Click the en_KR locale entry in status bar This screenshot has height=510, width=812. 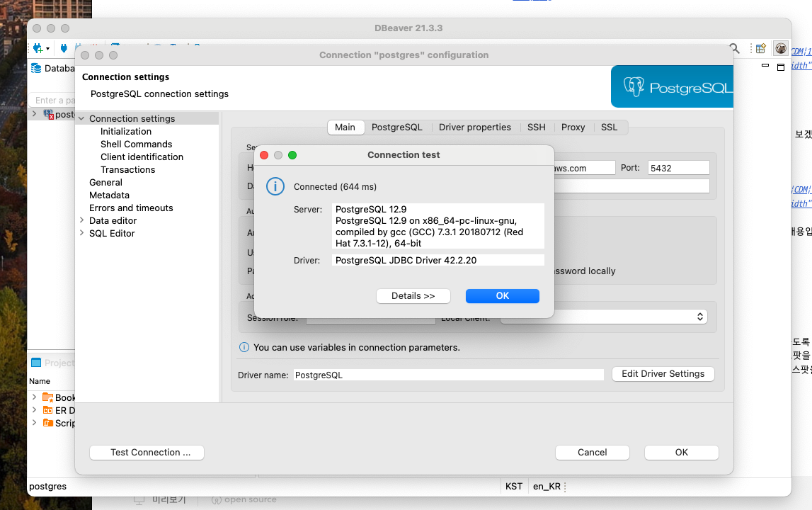(547, 487)
